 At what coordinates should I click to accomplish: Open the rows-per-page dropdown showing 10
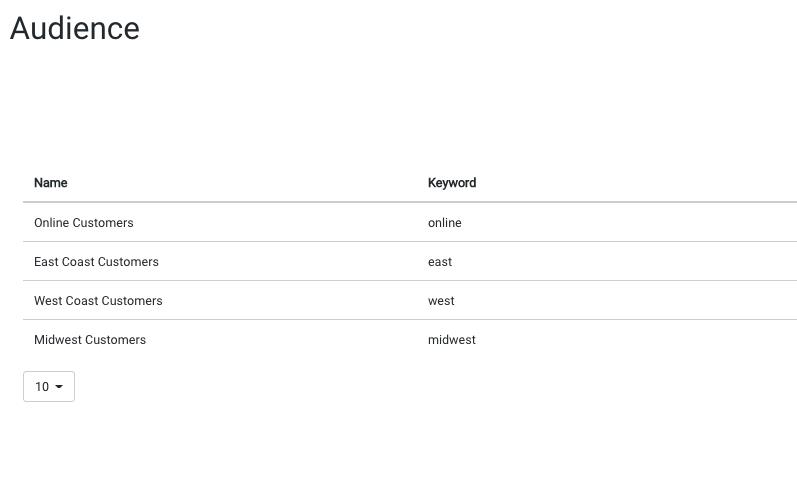coord(48,387)
